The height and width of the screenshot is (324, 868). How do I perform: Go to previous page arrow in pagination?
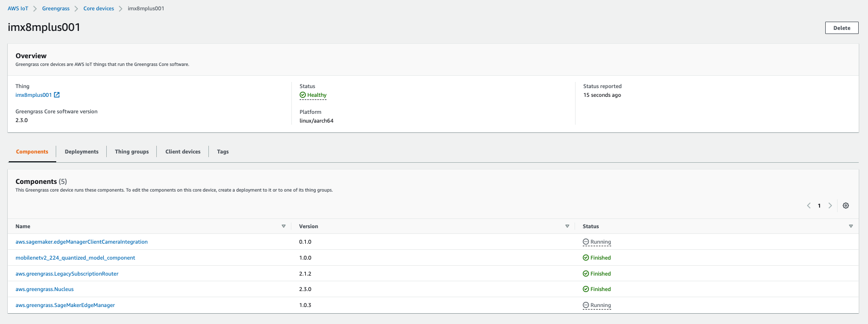(809, 206)
